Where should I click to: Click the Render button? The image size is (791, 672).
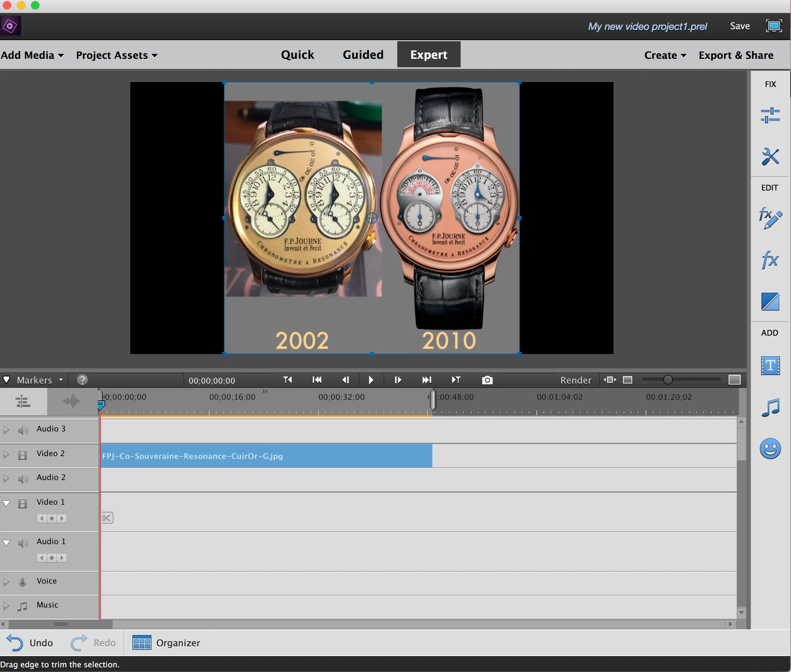click(x=575, y=380)
